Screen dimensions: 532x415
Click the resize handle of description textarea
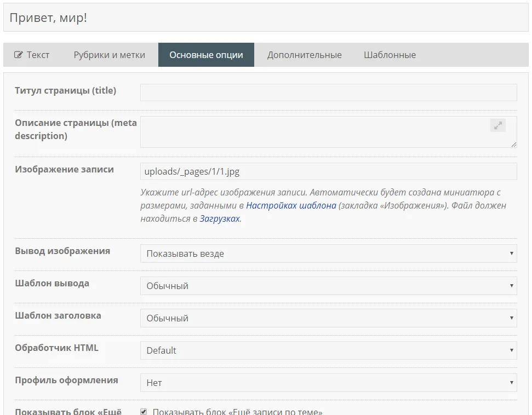pyautogui.click(x=514, y=145)
